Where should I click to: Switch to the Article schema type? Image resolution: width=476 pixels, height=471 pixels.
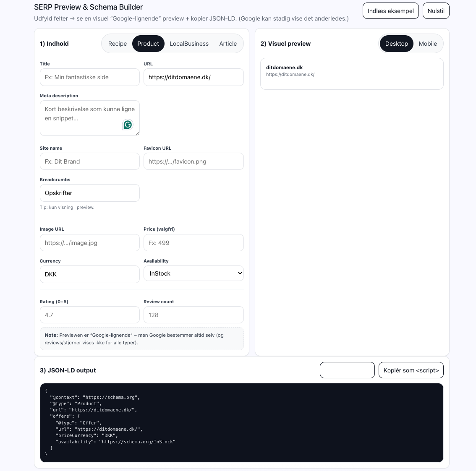point(228,44)
